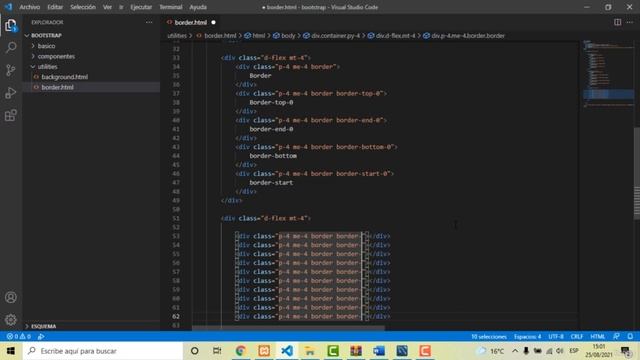This screenshot has height=360, width=640.
Task: Change language mode via HTML status item
Action: pyautogui.click(x=598, y=336)
